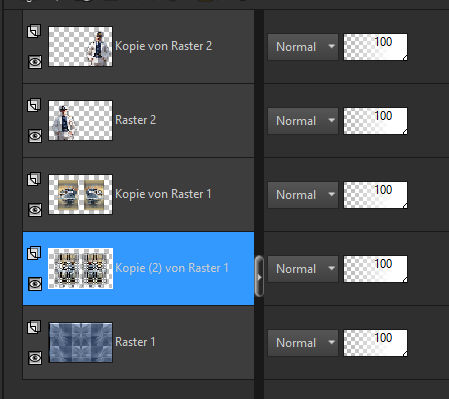Image resolution: width=449 pixels, height=399 pixels.
Task: Open blend mode dropdown for Kopie von Raster 2
Action: click(x=303, y=47)
